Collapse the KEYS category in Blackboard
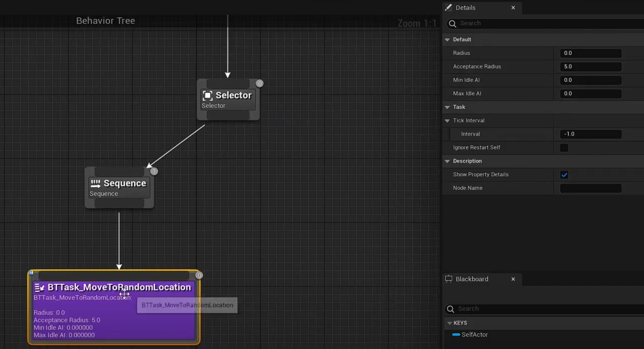644x349 pixels. [x=449, y=323]
